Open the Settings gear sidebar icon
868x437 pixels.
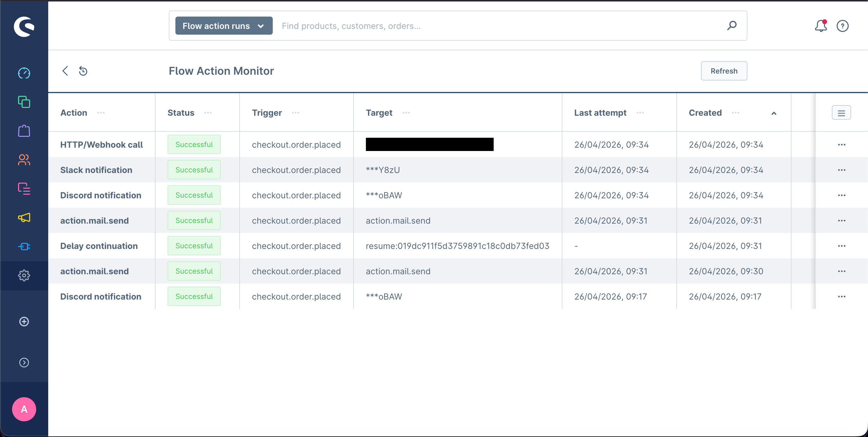click(24, 275)
